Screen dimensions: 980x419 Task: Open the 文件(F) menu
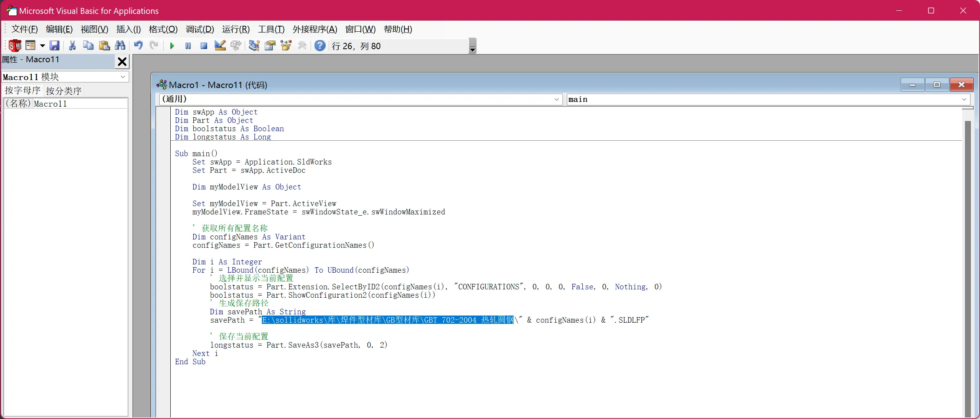pyautogui.click(x=25, y=29)
